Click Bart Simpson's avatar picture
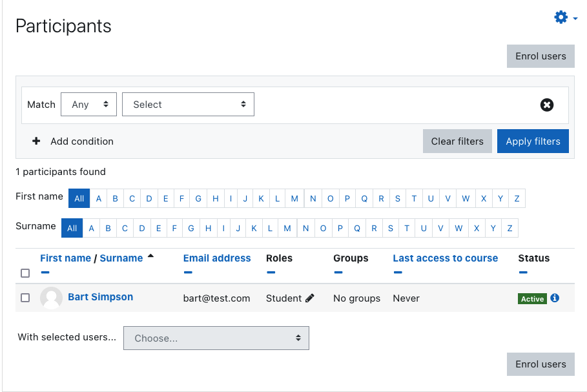The width and height of the screenshot is (587, 392). [51, 298]
